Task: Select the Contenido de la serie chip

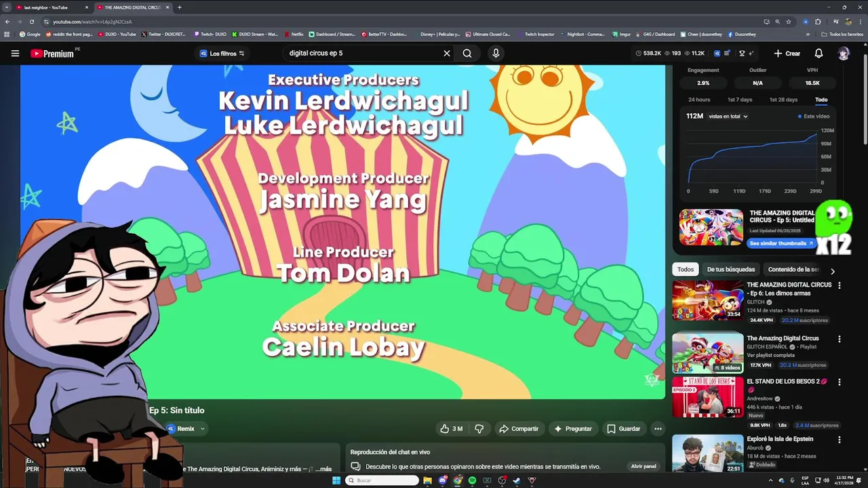Action: [x=793, y=269]
